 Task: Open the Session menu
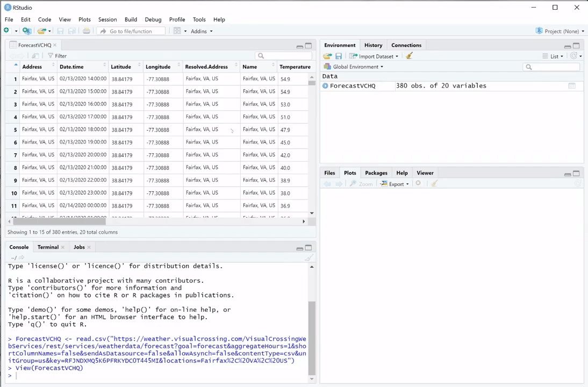point(107,19)
